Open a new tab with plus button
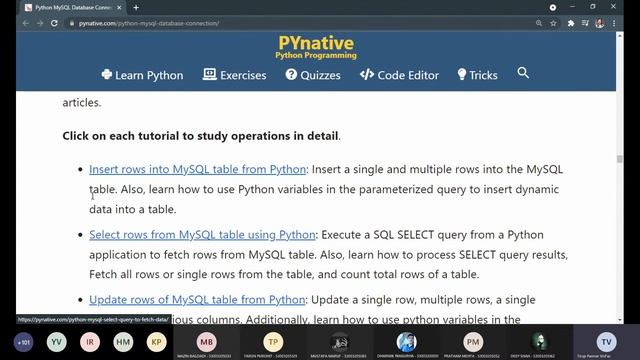Image resolution: width=640 pixels, height=360 pixels. pos(136,7)
